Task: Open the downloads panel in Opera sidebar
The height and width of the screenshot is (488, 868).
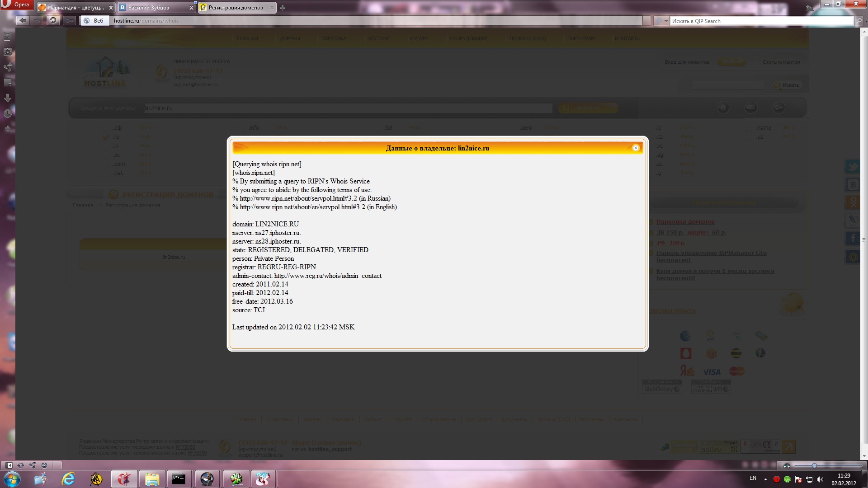Action: [x=8, y=98]
